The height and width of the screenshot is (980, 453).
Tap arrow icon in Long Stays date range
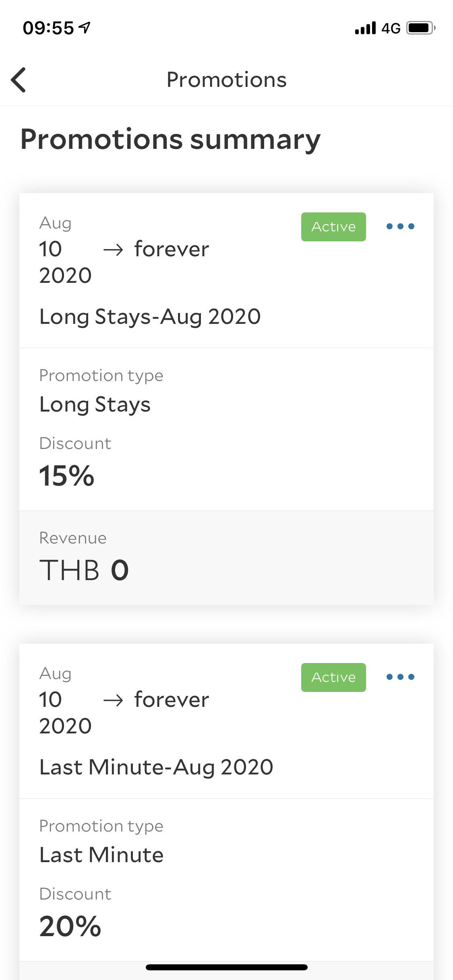point(113,250)
